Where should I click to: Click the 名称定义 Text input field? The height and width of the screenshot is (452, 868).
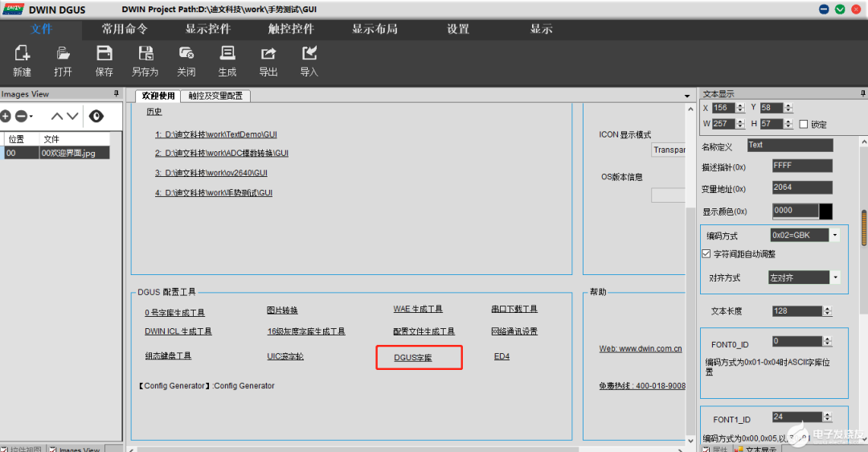coord(790,145)
